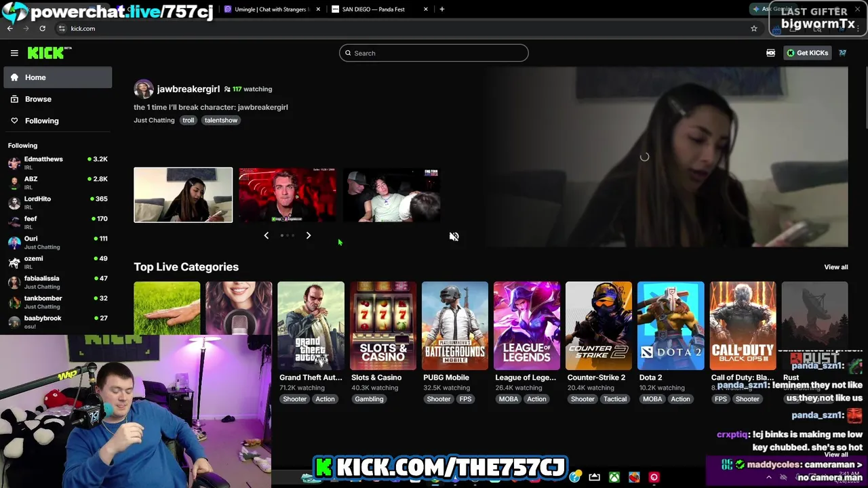Open Call of Duty Black Ops category
The width and height of the screenshot is (868, 488).
[743, 325]
